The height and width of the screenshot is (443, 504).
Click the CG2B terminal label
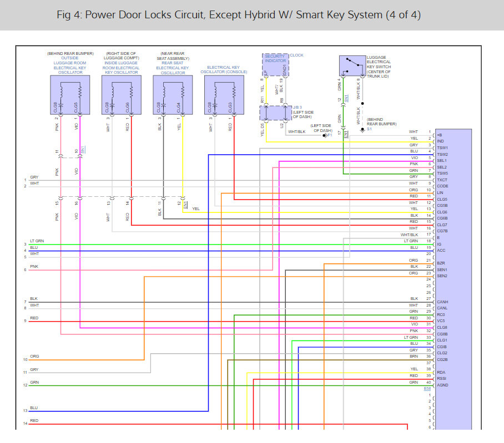pos(442,360)
